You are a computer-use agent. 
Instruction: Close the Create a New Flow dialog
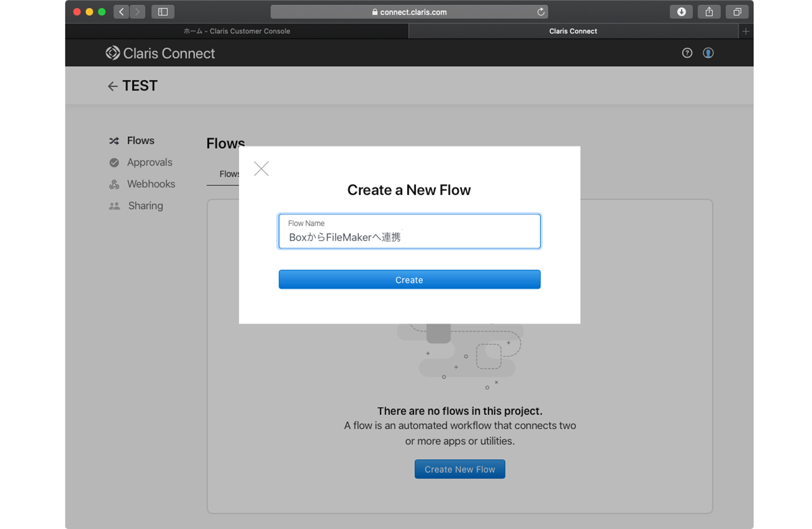click(261, 169)
